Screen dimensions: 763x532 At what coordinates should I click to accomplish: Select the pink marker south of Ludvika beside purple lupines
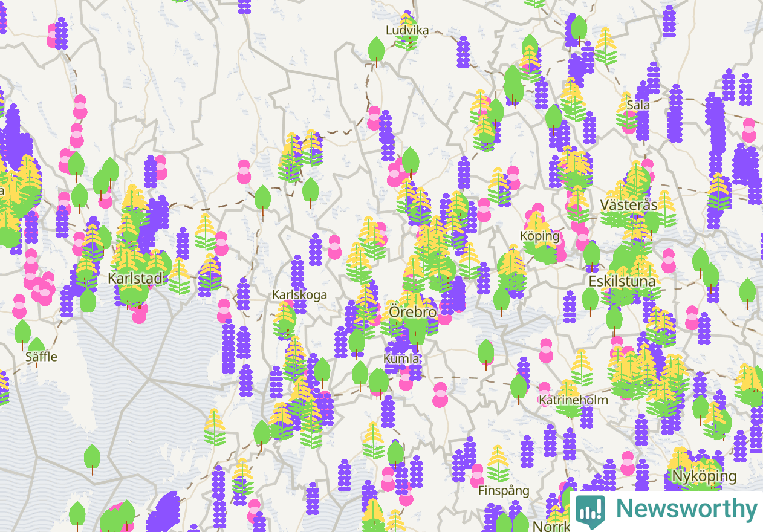click(374, 118)
